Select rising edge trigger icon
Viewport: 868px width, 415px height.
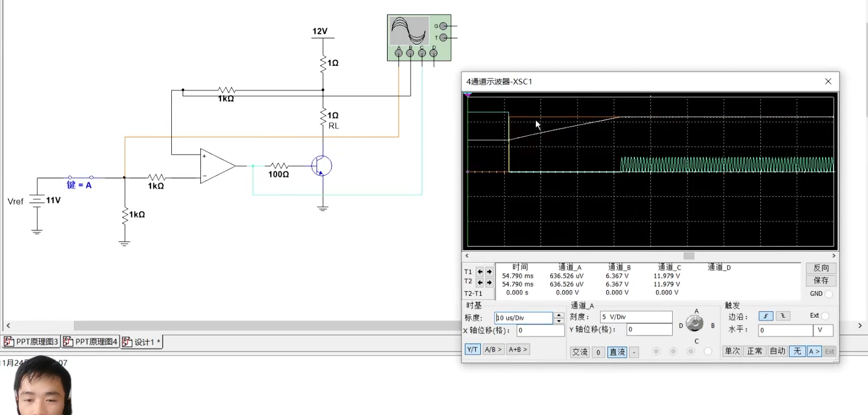(x=766, y=316)
